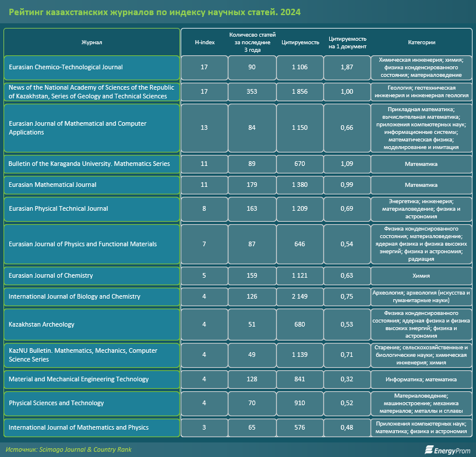Viewport: 476px width, 457px height.
Task: Select 'Eurasian Mathematical Journal' row
Action: click(x=91, y=185)
